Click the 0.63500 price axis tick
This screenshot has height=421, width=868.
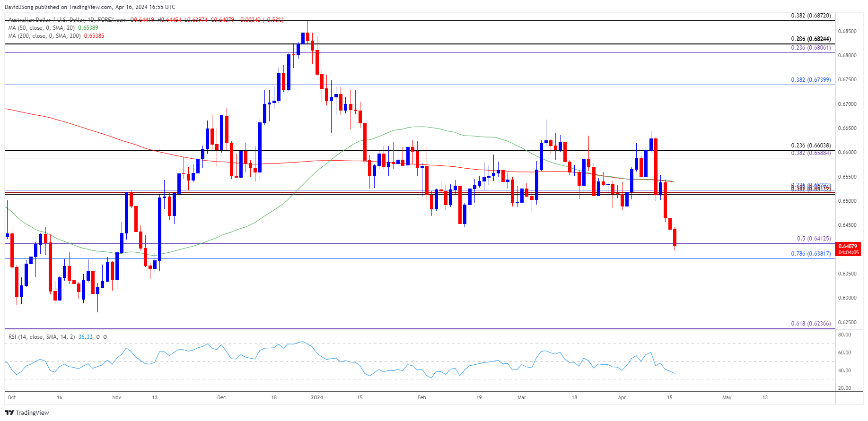coord(847,274)
